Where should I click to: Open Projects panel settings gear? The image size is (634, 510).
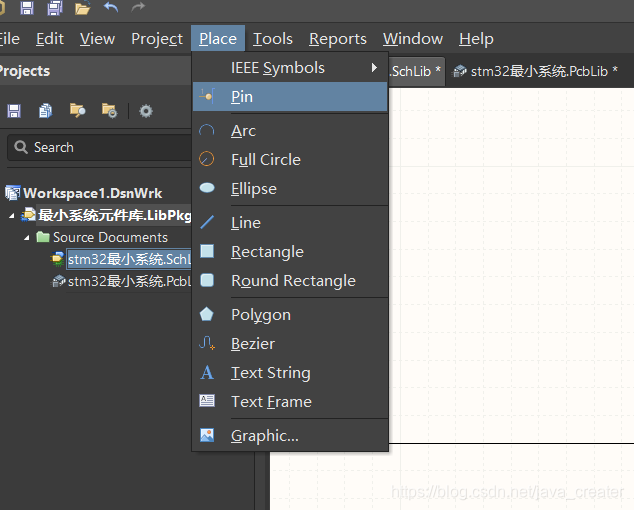tap(146, 111)
